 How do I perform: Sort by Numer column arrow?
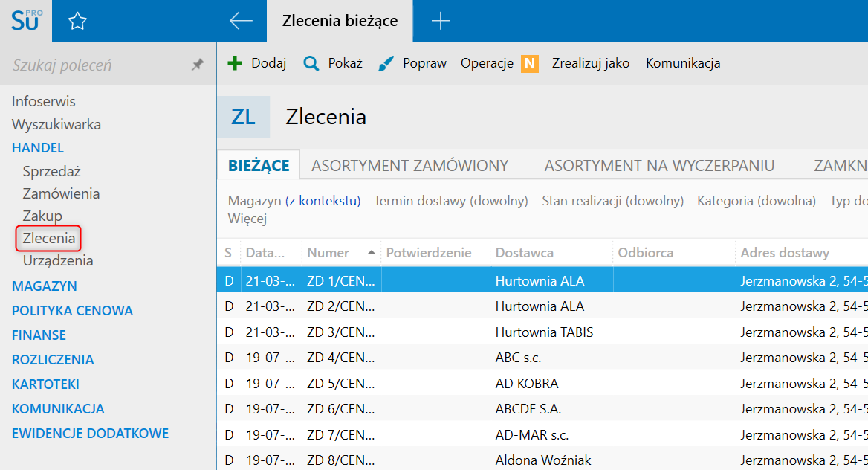tap(372, 253)
